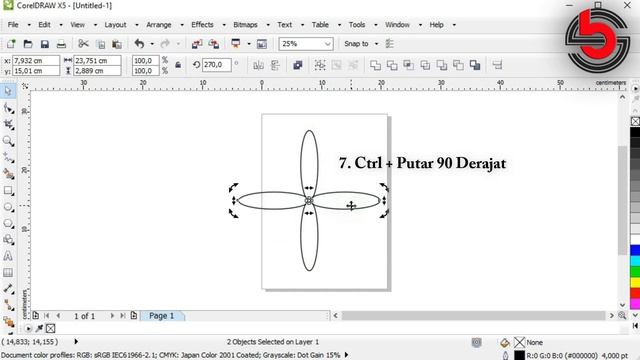Click the object width field 23,751 cm
The height and width of the screenshot is (360, 640).
tap(97, 60)
